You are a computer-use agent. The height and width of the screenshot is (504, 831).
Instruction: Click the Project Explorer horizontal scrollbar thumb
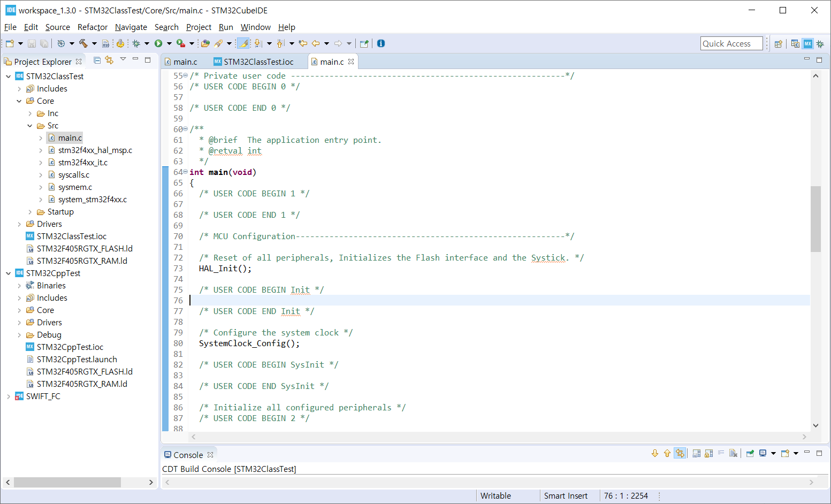(x=67, y=482)
